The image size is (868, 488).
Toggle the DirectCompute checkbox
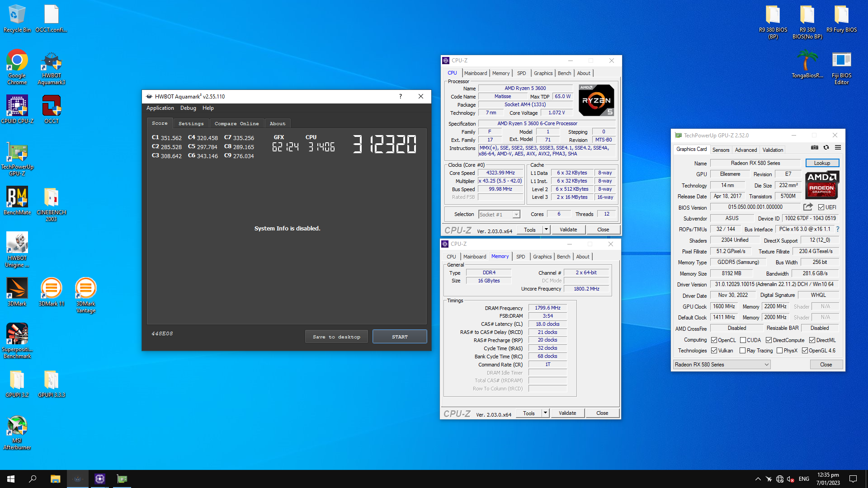point(769,340)
